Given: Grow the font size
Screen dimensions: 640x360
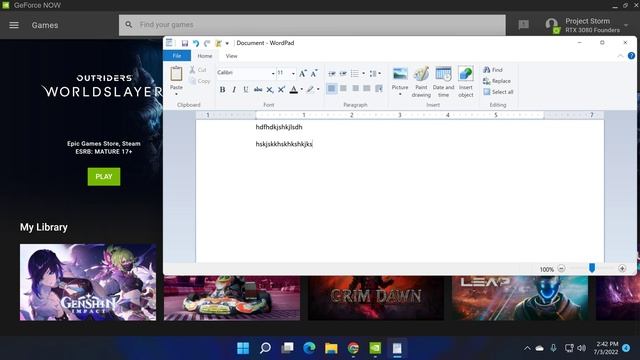Looking at the screenshot, I should (x=302, y=73).
